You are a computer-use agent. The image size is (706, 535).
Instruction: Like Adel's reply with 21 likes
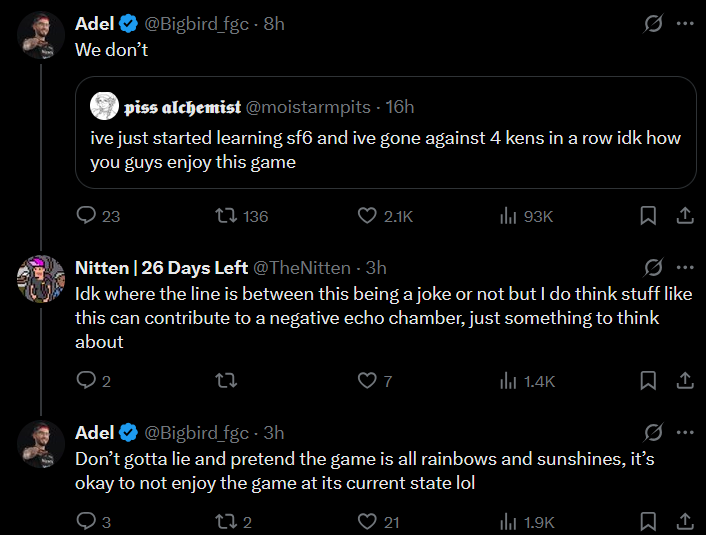click(x=367, y=521)
